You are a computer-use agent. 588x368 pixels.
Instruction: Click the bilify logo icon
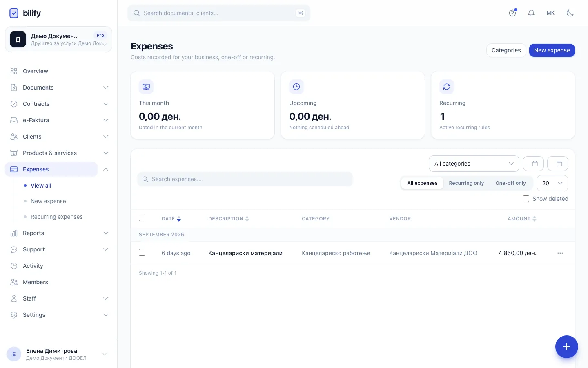pyautogui.click(x=14, y=13)
